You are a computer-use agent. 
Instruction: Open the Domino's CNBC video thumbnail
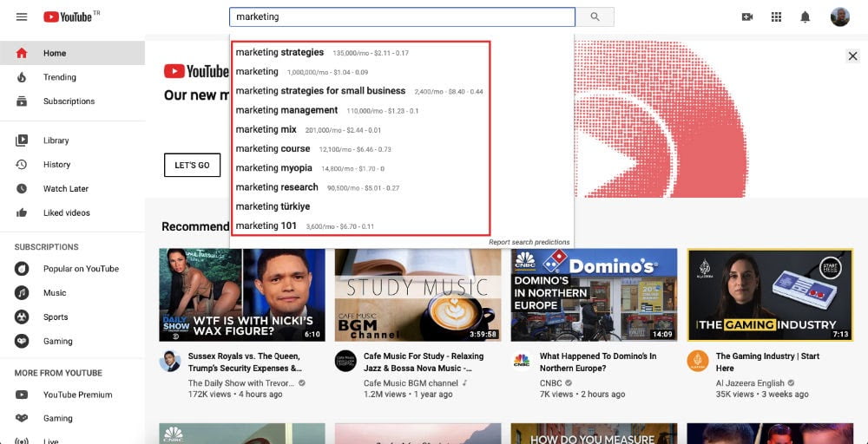(x=594, y=295)
